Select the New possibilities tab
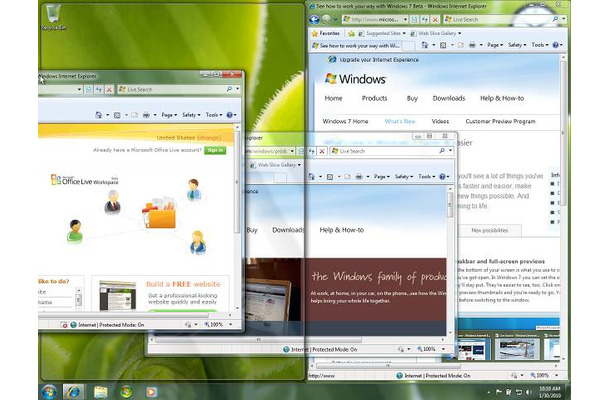The height and width of the screenshot is (400, 610). pyautogui.click(x=489, y=230)
